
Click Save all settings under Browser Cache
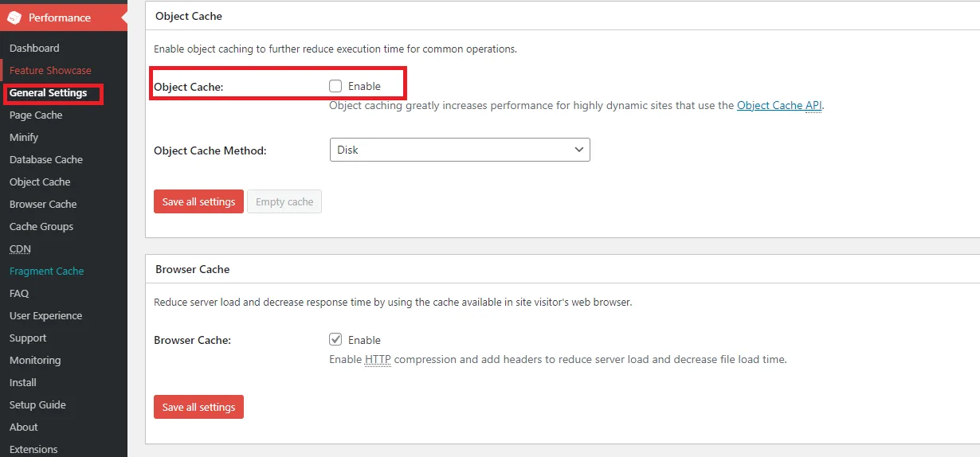198,407
